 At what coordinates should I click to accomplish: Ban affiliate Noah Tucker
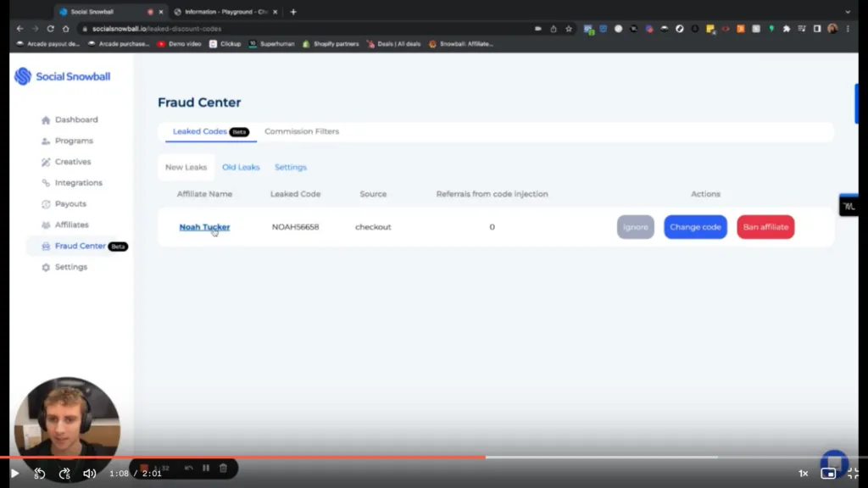point(765,227)
